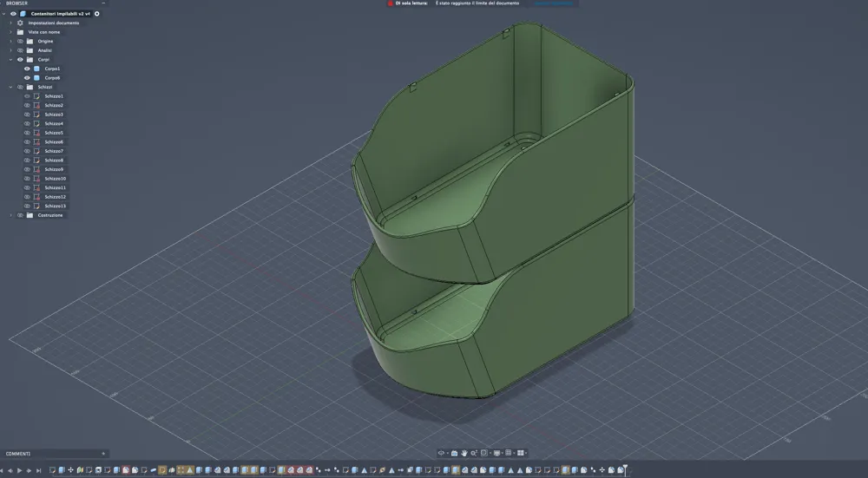Image resolution: width=868 pixels, height=478 pixels.
Task: Jump to the timeline end
Action: (x=38, y=471)
